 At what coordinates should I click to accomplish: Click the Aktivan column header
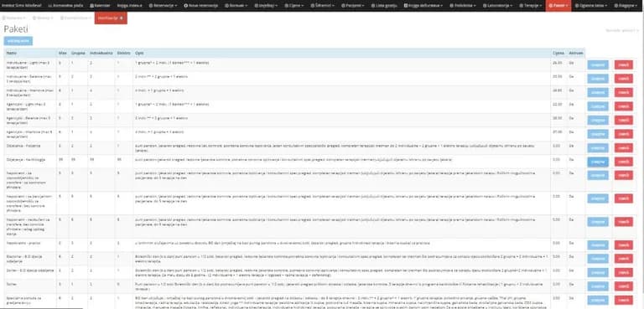tap(576, 53)
